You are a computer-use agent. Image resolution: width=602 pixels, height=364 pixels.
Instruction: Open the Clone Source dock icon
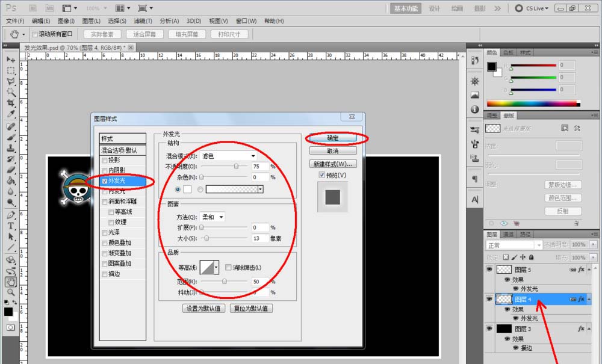pos(474,158)
